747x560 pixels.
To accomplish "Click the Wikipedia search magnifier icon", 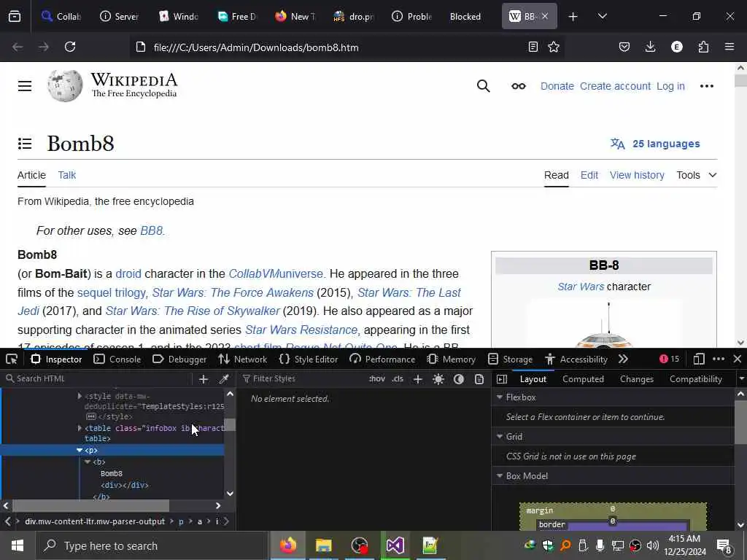I will click(x=483, y=86).
